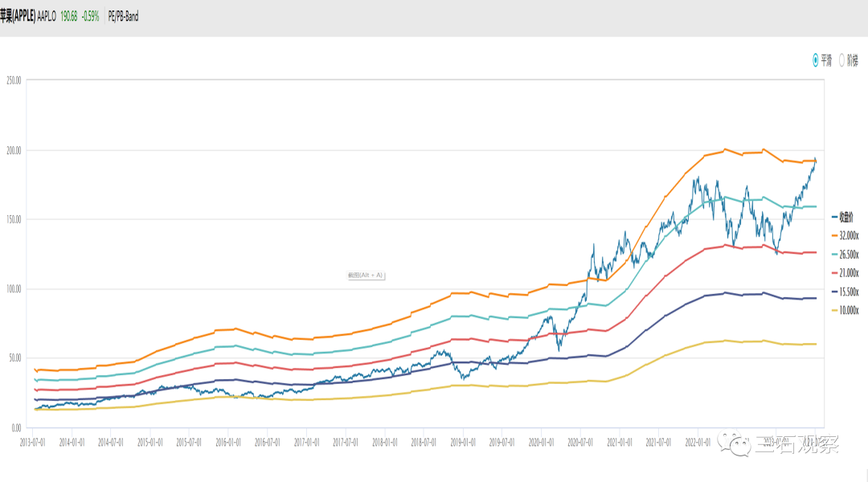The image size is (868, 482).
Task: Open the PE/PB-Band tab
Action: pos(123,17)
